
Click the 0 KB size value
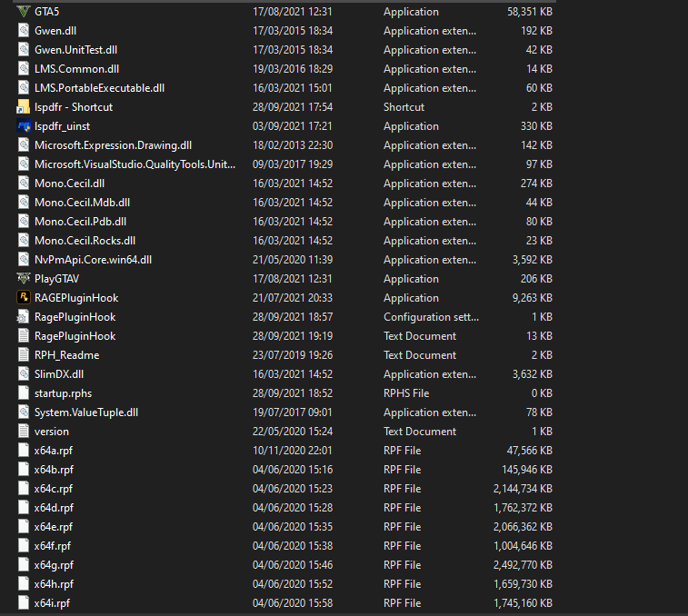pyautogui.click(x=542, y=393)
